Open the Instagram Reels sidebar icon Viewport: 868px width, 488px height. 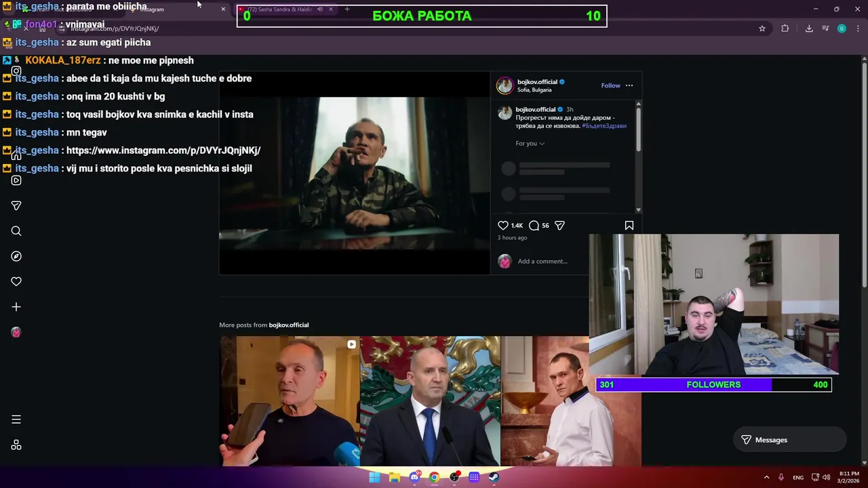pyautogui.click(x=16, y=180)
